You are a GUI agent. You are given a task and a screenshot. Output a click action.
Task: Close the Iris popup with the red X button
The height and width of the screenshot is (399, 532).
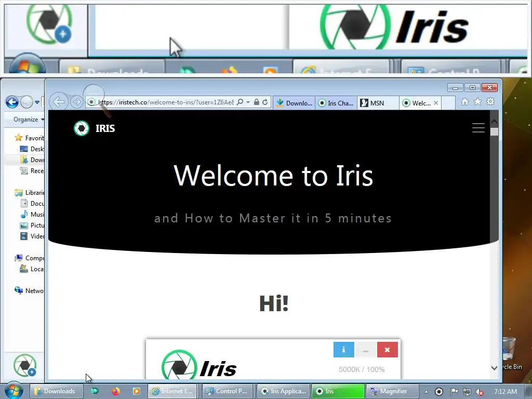pos(387,350)
